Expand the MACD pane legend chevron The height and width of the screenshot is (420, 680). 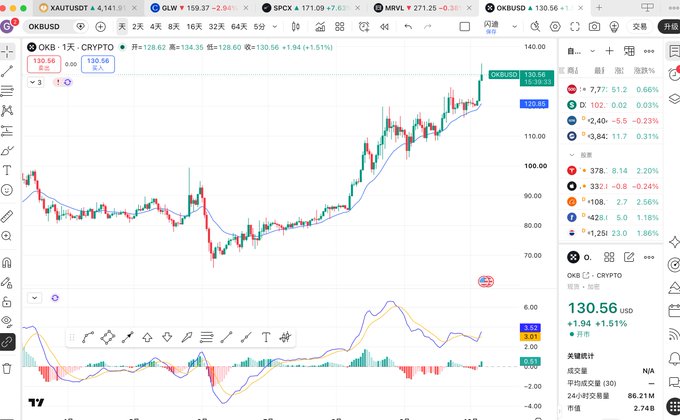(x=34, y=298)
